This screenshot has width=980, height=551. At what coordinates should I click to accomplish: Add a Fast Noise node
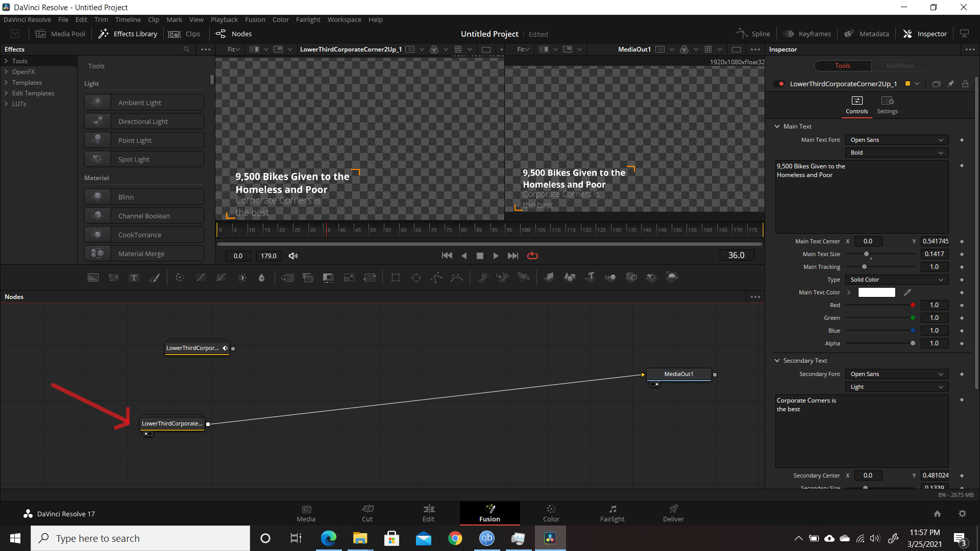tap(113, 278)
